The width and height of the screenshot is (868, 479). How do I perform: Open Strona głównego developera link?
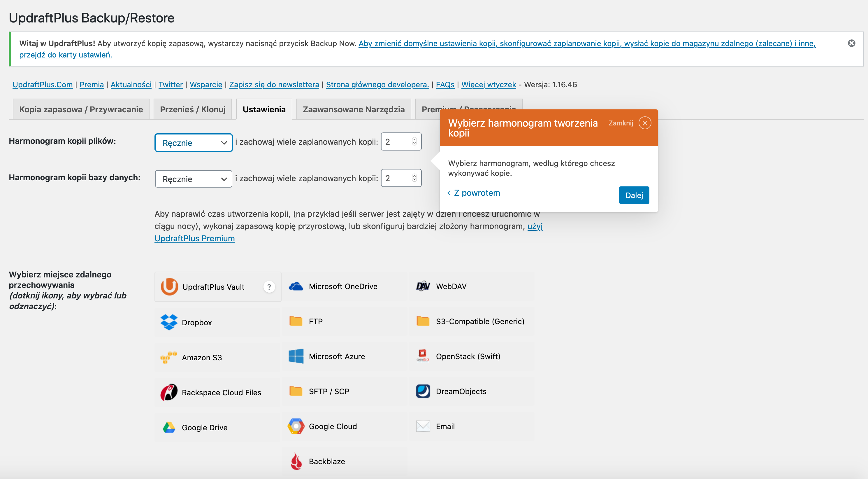pyautogui.click(x=377, y=85)
